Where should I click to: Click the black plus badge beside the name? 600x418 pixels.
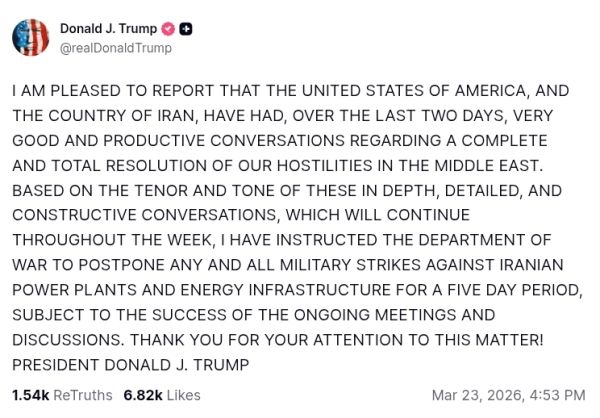point(186,29)
